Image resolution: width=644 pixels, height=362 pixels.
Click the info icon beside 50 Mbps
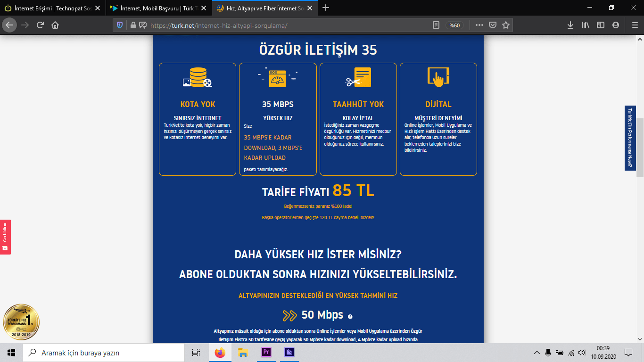click(x=350, y=316)
